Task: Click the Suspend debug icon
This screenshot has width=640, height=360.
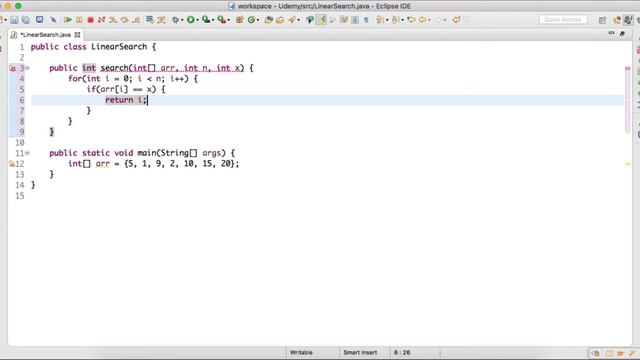Action: [x=79, y=20]
